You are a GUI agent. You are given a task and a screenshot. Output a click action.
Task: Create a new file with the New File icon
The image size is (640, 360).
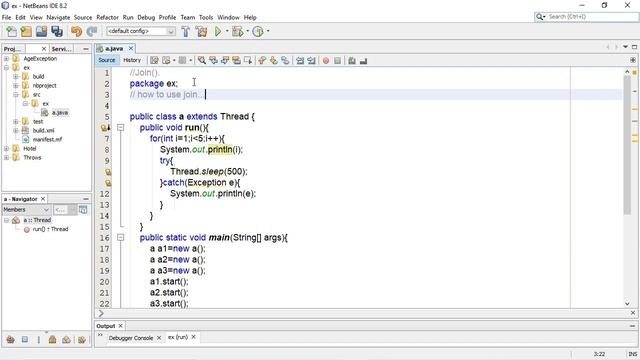point(11,31)
